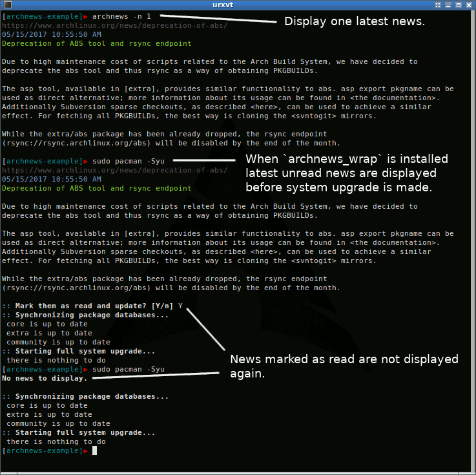Click 'Synchronizing package databases...' below 'No news to display.'
The width and height of the screenshot is (476, 475).
pos(92,396)
